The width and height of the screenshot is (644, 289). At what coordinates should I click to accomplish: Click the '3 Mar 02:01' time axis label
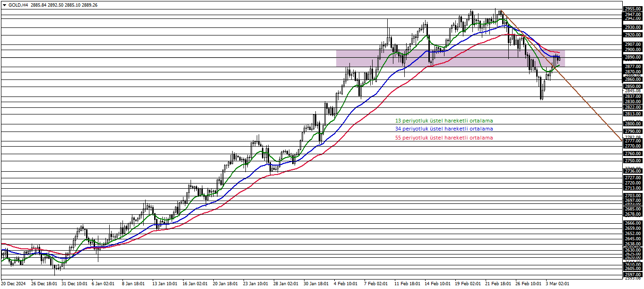point(557,284)
